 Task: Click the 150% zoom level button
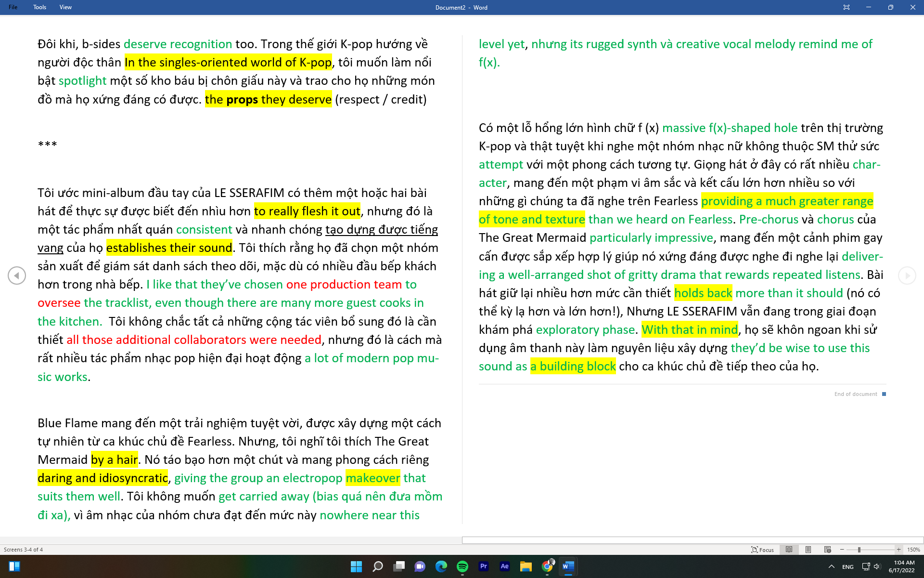[x=913, y=550]
